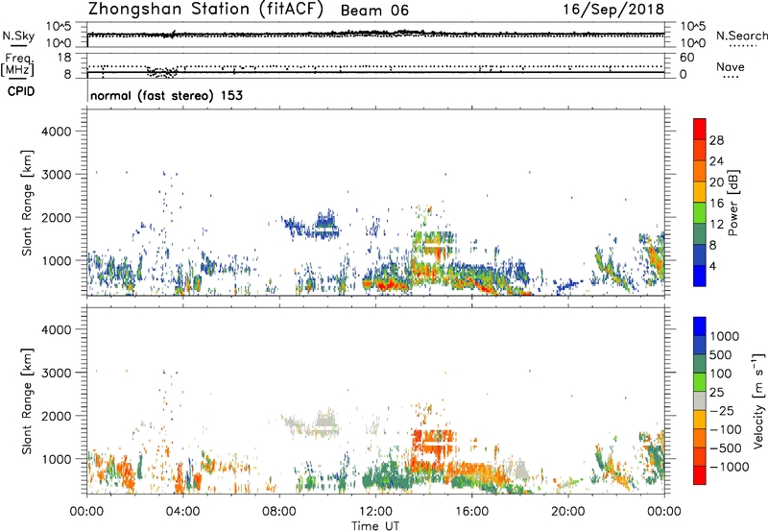Viewport: 768px width, 532px height.
Task: Select the '12' label on Power colorbar
Action: (x=716, y=225)
